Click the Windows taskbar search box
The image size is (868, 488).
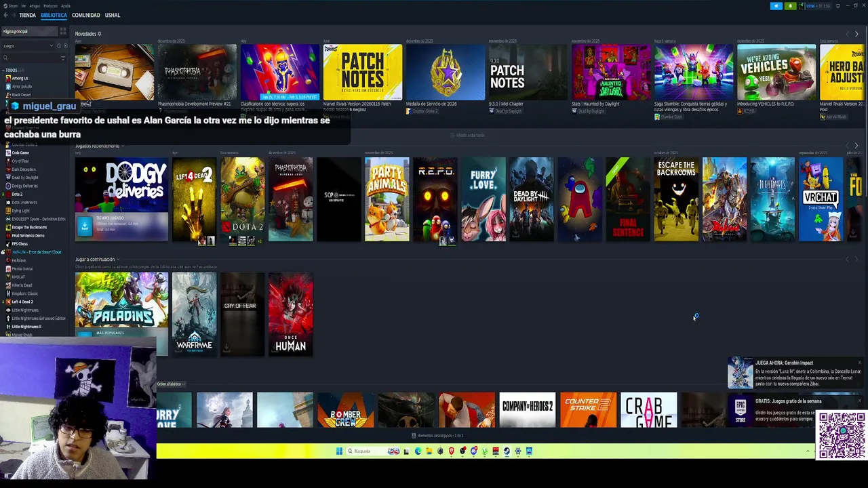tap(373, 451)
